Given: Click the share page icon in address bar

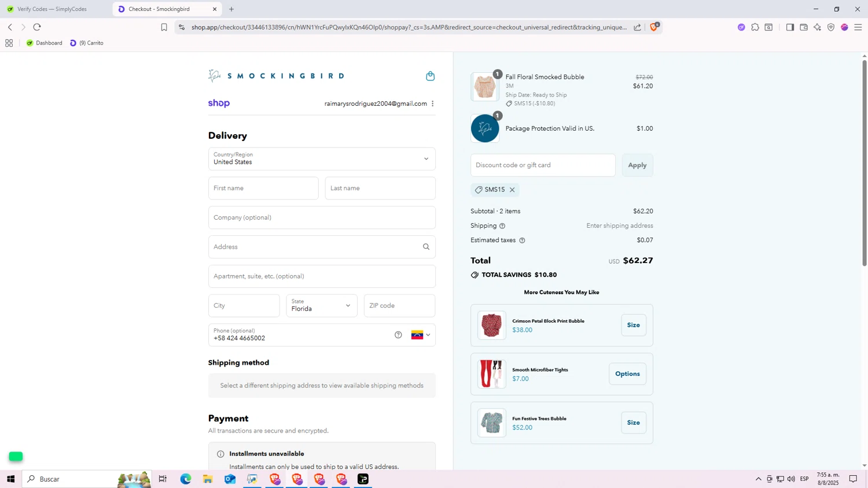Looking at the screenshot, I should tap(637, 27).
